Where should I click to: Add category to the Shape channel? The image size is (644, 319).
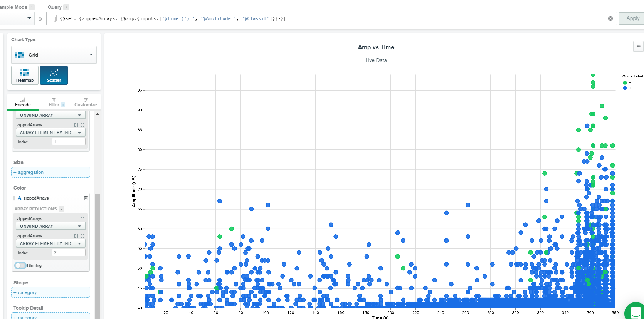pos(50,292)
